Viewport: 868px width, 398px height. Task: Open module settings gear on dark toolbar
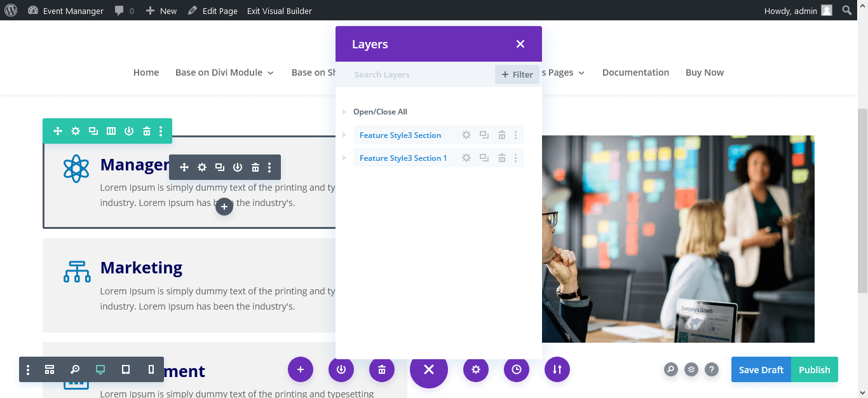point(202,167)
